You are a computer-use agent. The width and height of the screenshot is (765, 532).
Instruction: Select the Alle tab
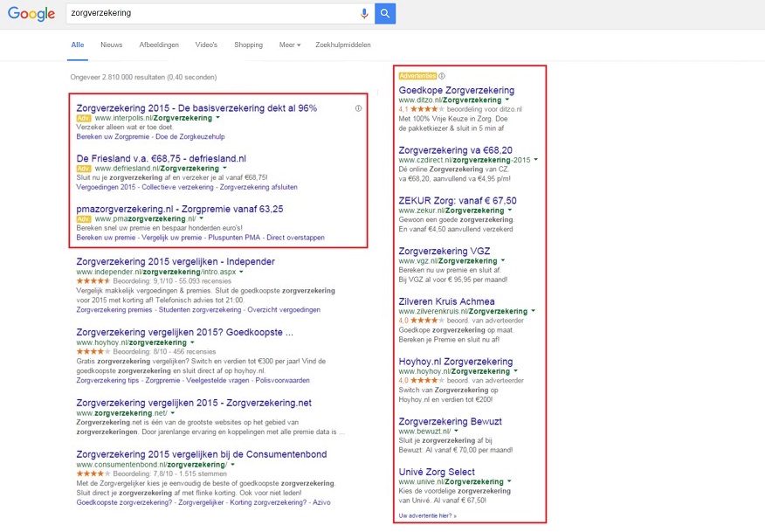pos(78,45)
